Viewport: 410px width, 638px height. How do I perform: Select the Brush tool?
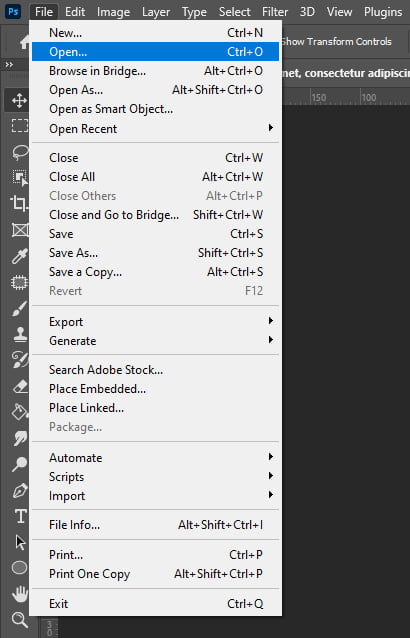pos(19,309)
